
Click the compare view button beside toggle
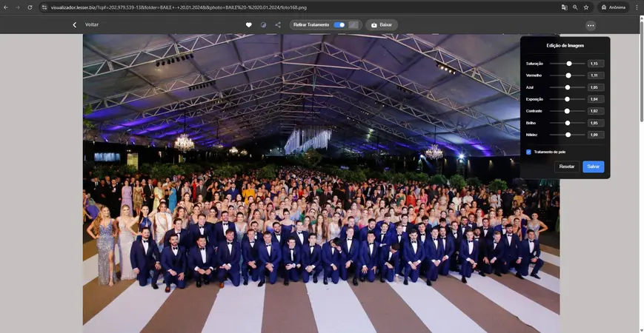coord(354,24)
